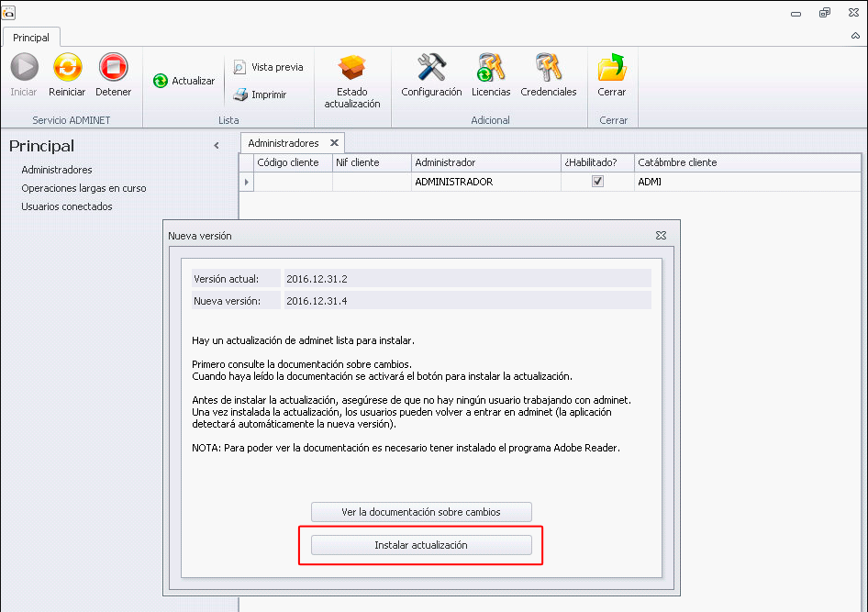Open Vista previa print preview
Viewport: 868px width, 612px height.
click(x=269, y=67)
